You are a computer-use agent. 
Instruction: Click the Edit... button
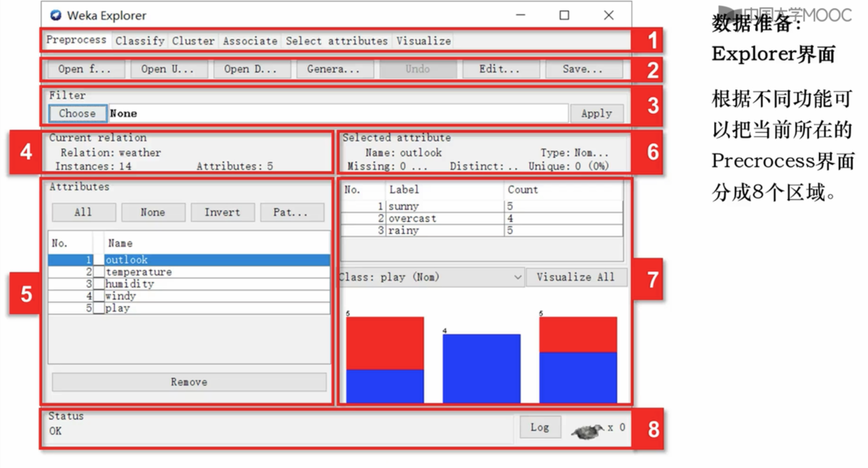tap(500, 69)
